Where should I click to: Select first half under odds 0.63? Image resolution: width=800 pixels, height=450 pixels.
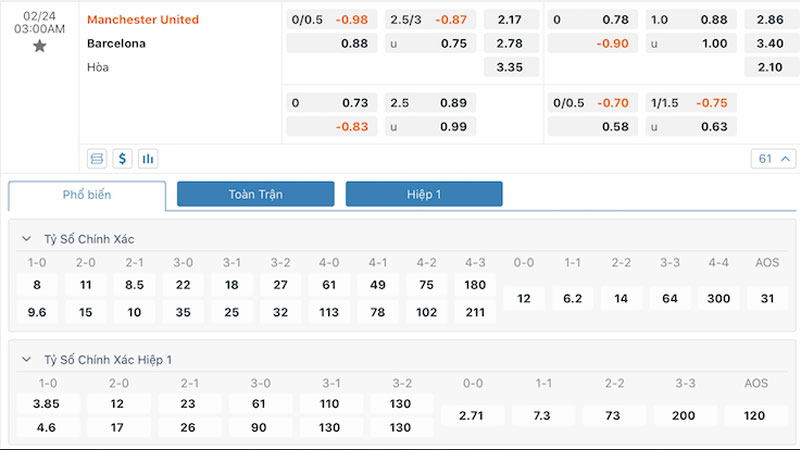pyautogui.click(x=691, y=127)
